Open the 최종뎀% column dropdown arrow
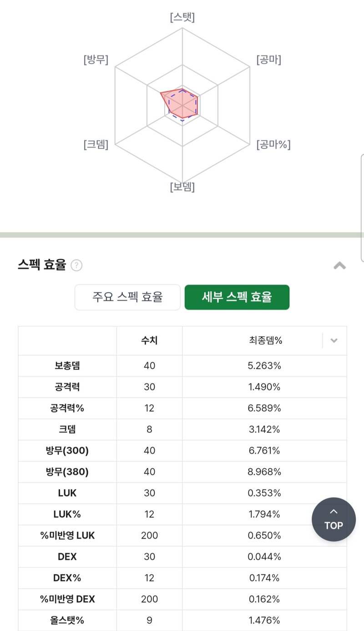 [x=334, y=340]
